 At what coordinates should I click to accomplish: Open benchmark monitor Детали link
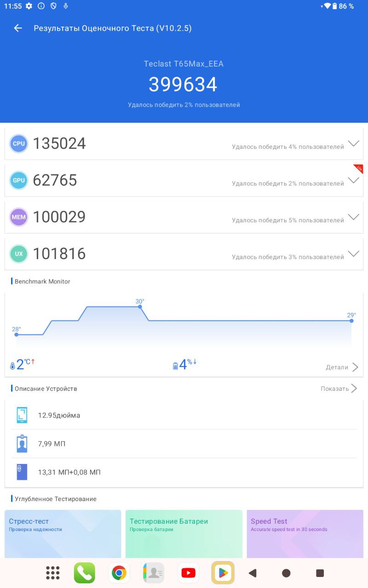(342, 367)
